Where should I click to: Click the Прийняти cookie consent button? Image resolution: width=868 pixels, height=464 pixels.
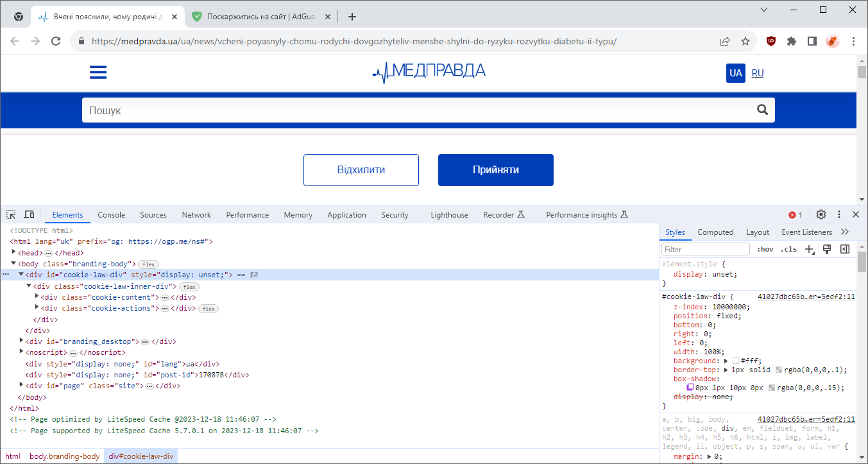pos(495,169)
